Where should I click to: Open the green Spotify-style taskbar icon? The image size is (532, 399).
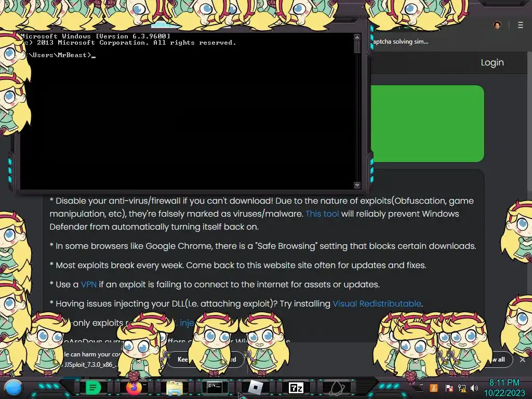tap(94, 387)
